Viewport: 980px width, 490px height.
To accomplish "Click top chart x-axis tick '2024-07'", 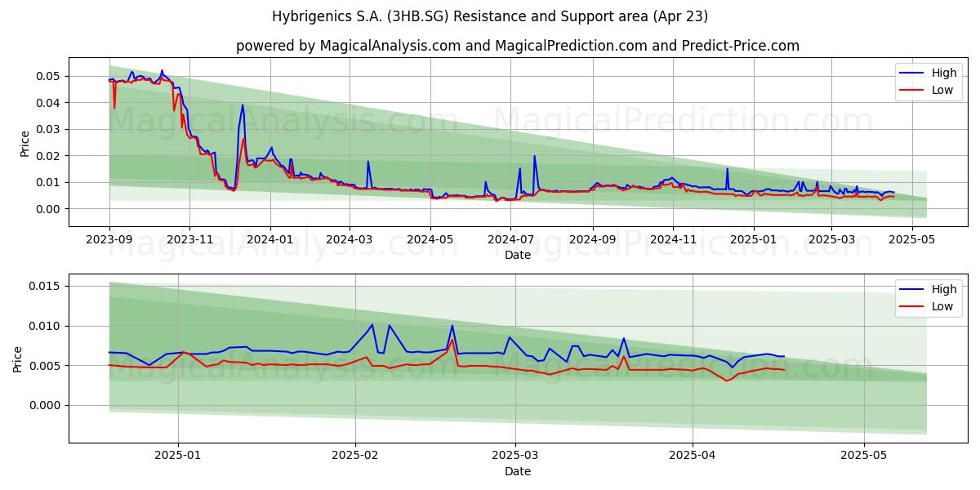I will pyautogui.click(x=510, y=240).
